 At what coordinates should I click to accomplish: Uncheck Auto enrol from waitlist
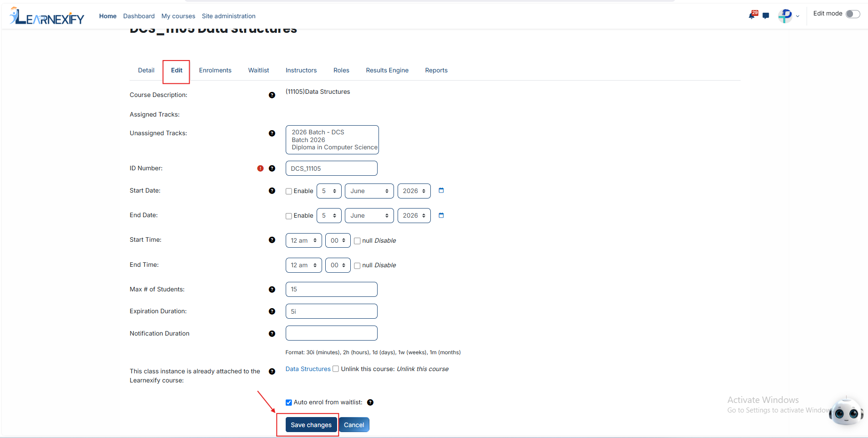click(x=289, y=402)
